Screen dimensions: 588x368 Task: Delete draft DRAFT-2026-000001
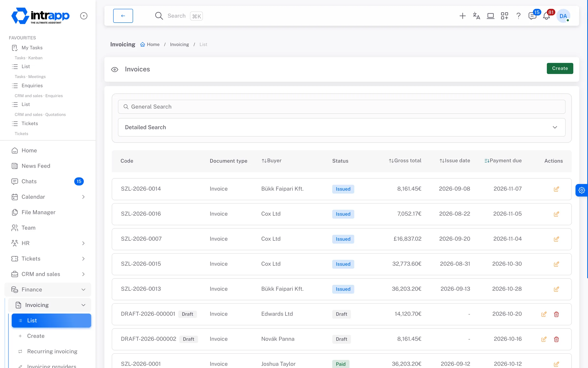click(556, 314)
